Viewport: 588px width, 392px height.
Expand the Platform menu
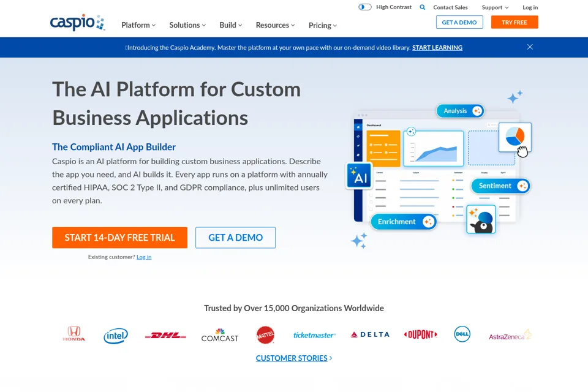click(x=138, y=25)
